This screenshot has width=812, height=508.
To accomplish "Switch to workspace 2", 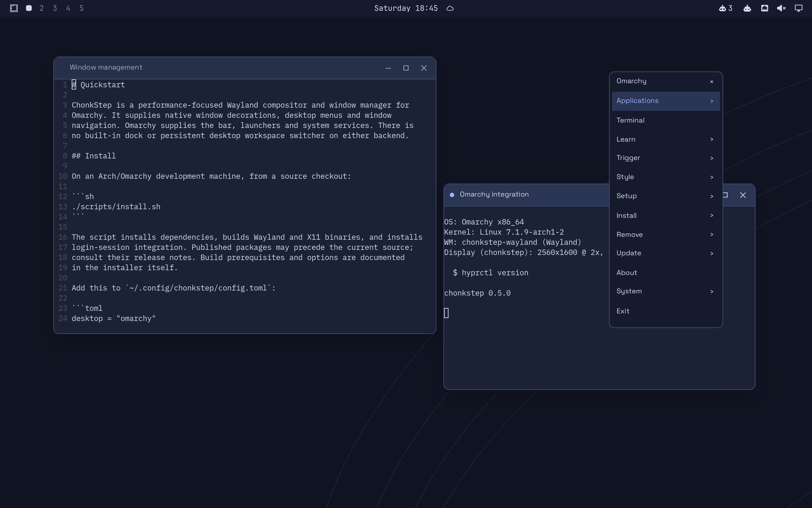I will coord(42,8).
